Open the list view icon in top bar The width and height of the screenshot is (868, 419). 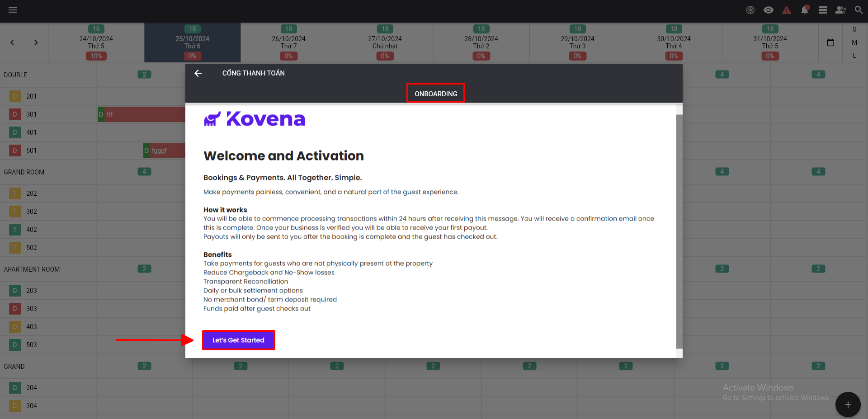point(823,10)
